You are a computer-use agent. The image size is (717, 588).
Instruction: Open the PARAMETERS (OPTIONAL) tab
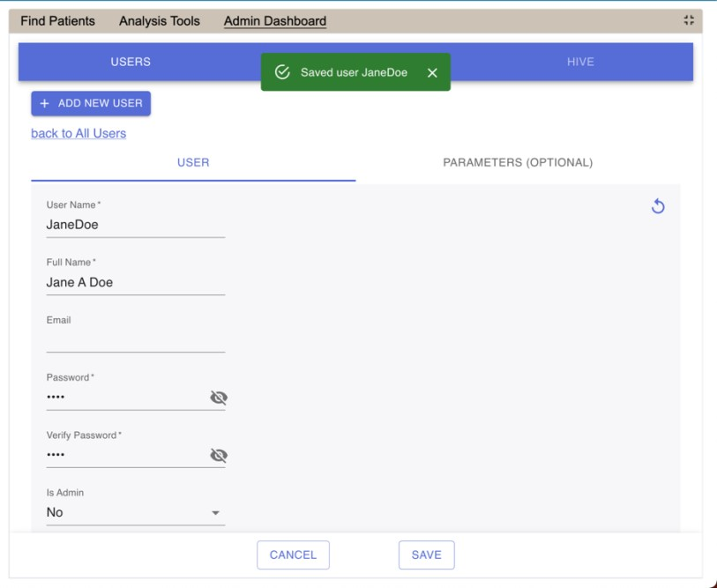[518, 162]
